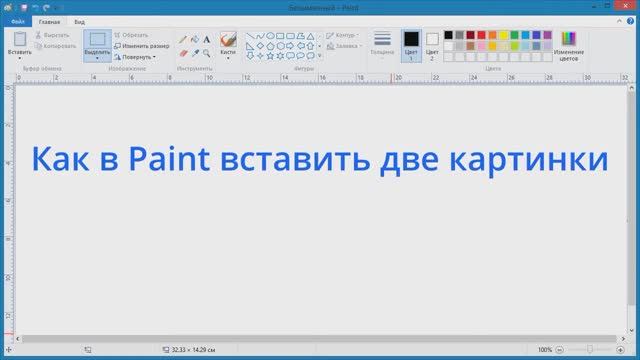The image size is (640, 360).
Task: Choose the Five-point star shape
Action: click(270, 56)
